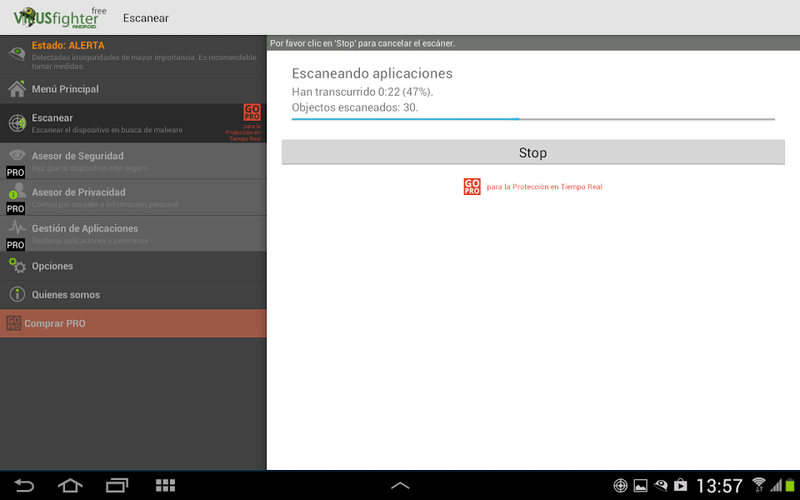Click the eye notification icon in status bar

[x=661, y=485]
